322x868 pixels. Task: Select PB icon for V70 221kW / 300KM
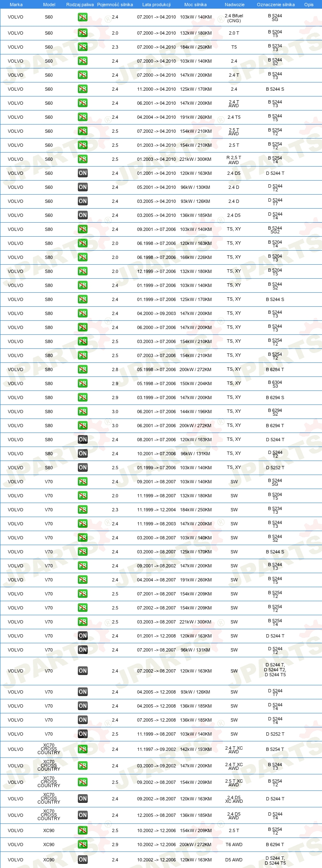83,622
